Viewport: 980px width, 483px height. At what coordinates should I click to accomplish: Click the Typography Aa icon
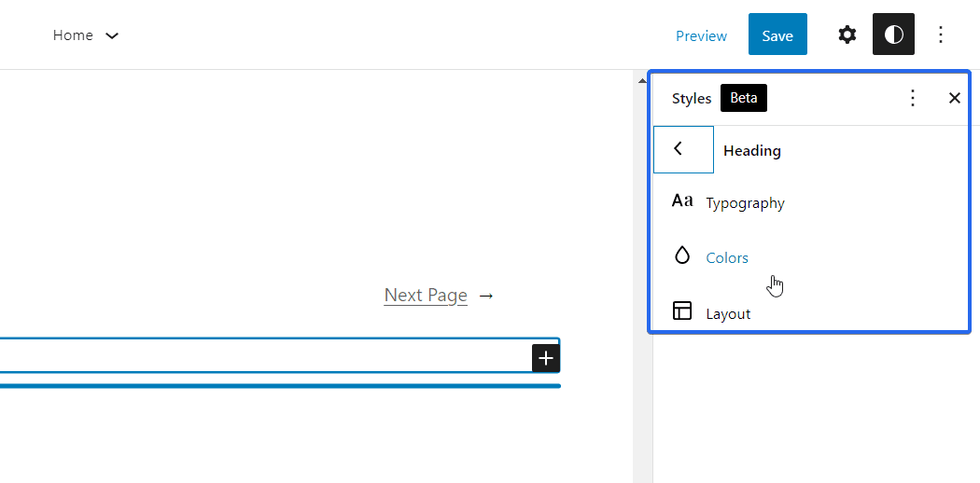(682, 200)
